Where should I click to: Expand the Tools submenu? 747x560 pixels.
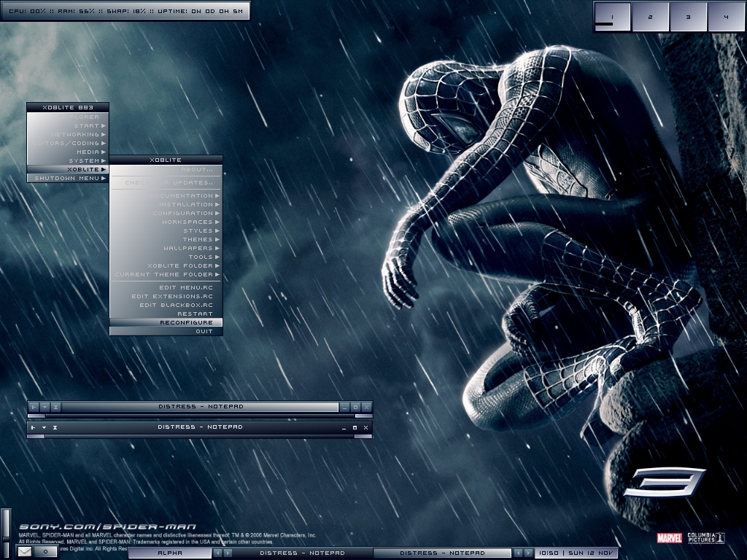pyautogui.click(x=166, y=257)
